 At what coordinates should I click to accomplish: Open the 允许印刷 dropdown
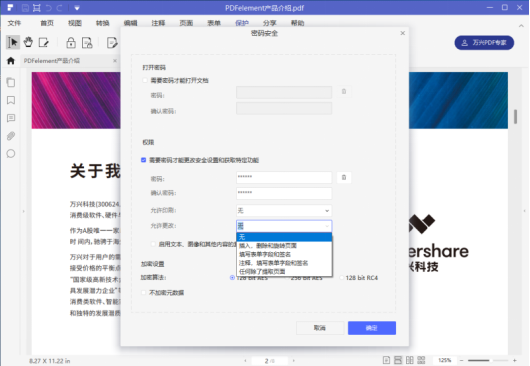coord(284,211)
